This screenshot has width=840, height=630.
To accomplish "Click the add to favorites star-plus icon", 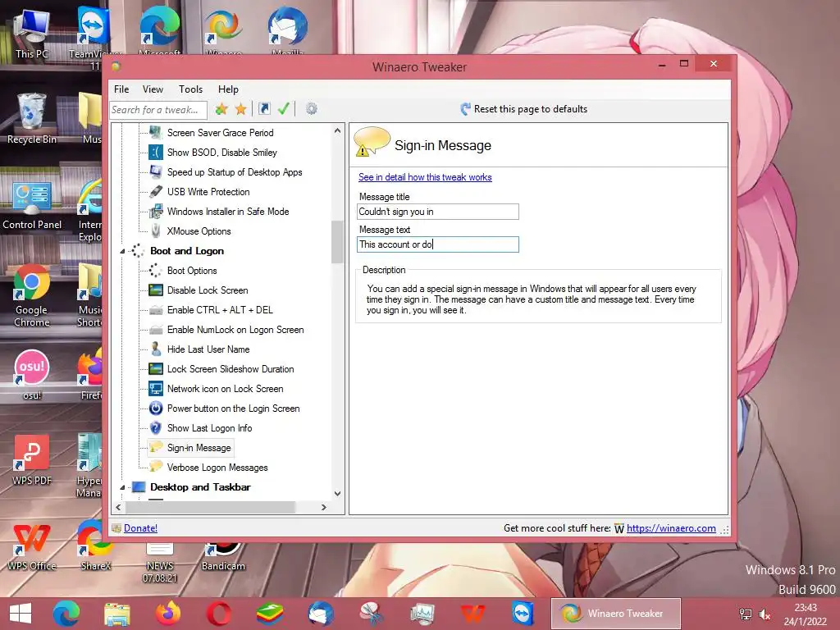I will coord(221,109).
